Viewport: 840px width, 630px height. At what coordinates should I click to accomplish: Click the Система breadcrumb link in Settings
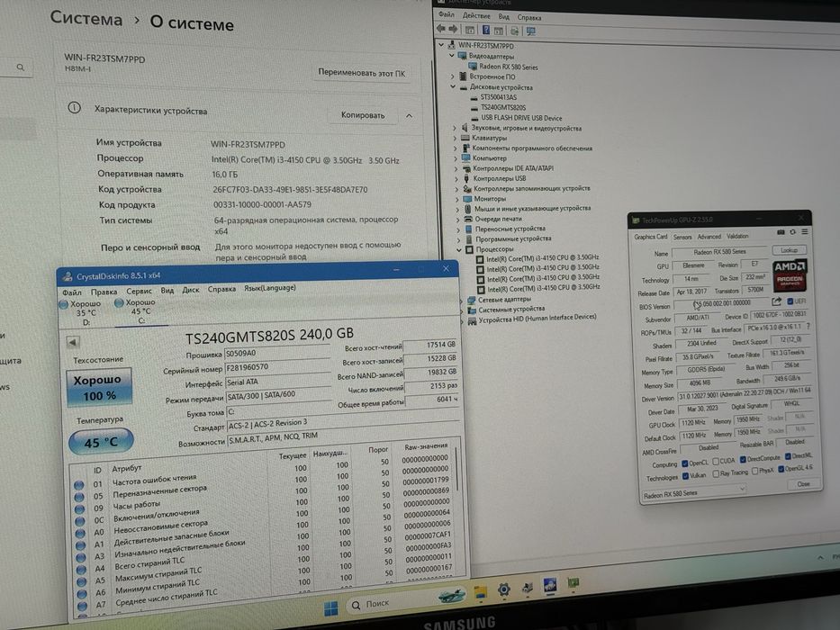[86, 18]
